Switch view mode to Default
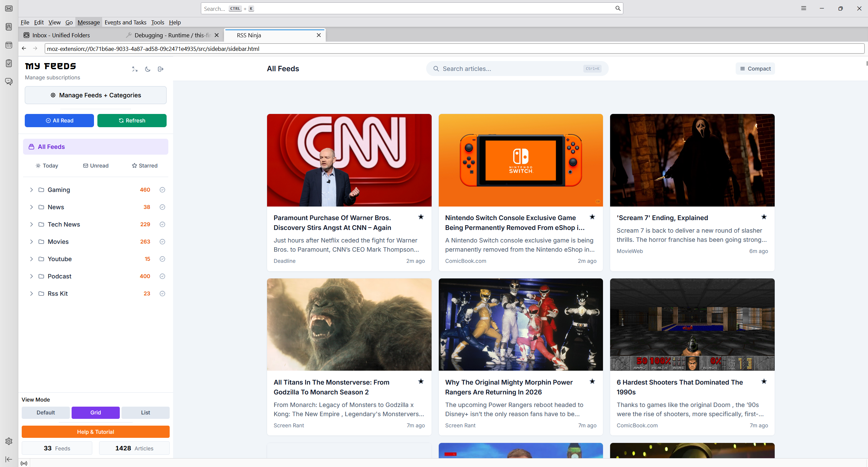The width and height of the screenshot is (868, 467). [45, 413]
